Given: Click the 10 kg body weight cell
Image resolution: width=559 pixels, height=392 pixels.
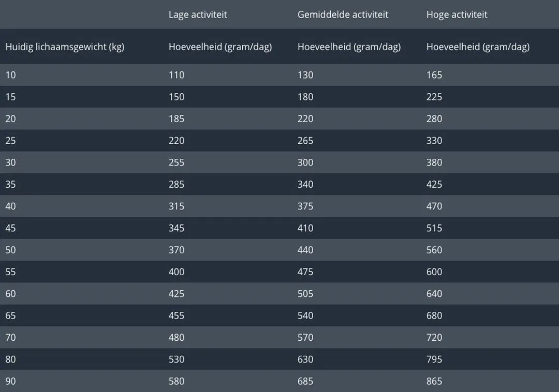Looking at the screenshot, I should (11, 75).
